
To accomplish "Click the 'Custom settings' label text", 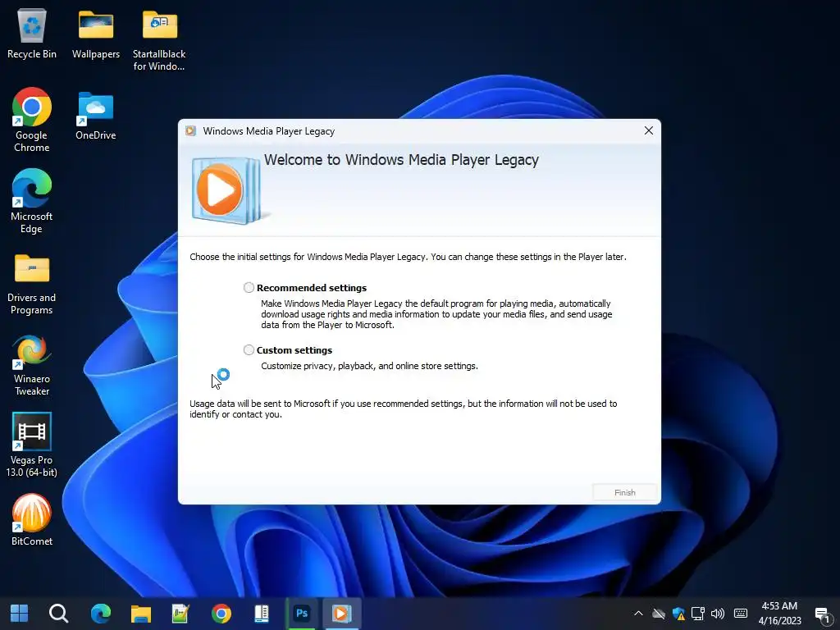I will tap(294, 349).
